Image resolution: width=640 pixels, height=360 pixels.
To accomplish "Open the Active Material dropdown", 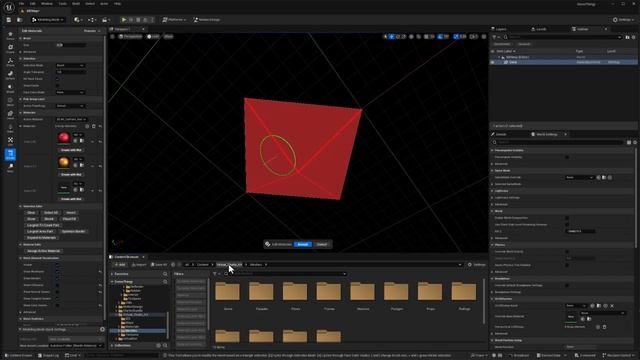I will pyautogui.click(x=71, y=119).
